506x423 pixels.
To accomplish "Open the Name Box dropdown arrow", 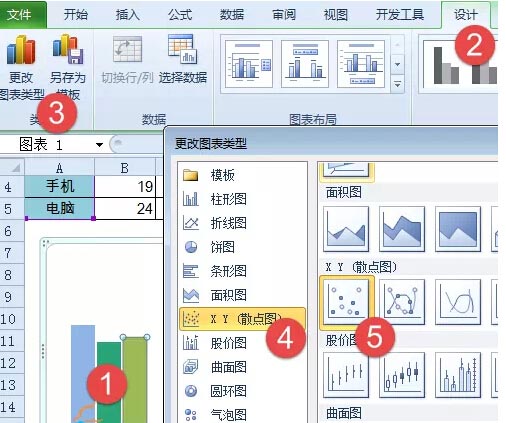I will 99,145.
